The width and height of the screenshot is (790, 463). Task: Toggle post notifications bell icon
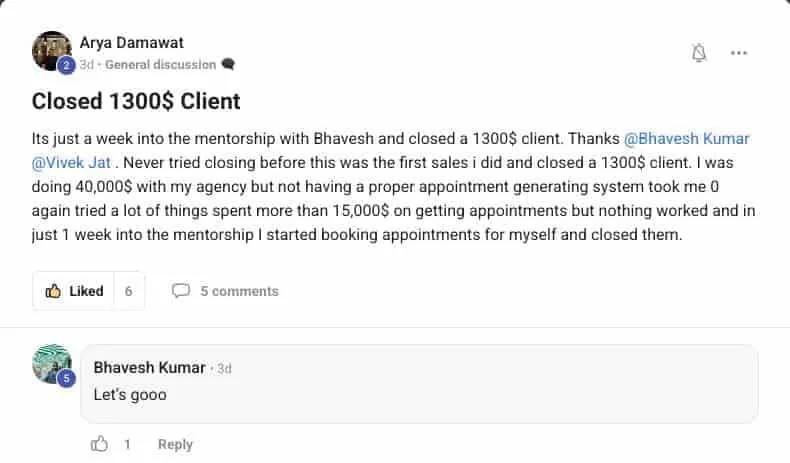699,53
